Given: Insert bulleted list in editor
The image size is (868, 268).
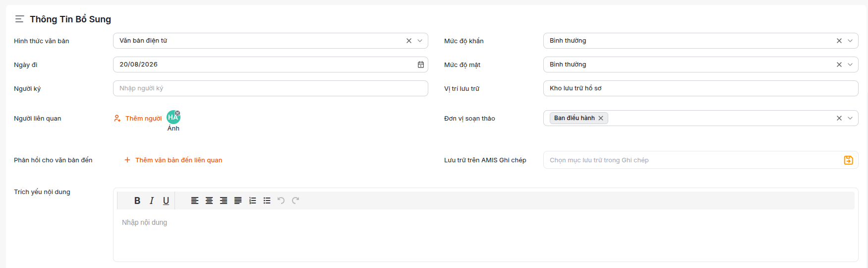Looking at the screenshot, I should [267, 201].
